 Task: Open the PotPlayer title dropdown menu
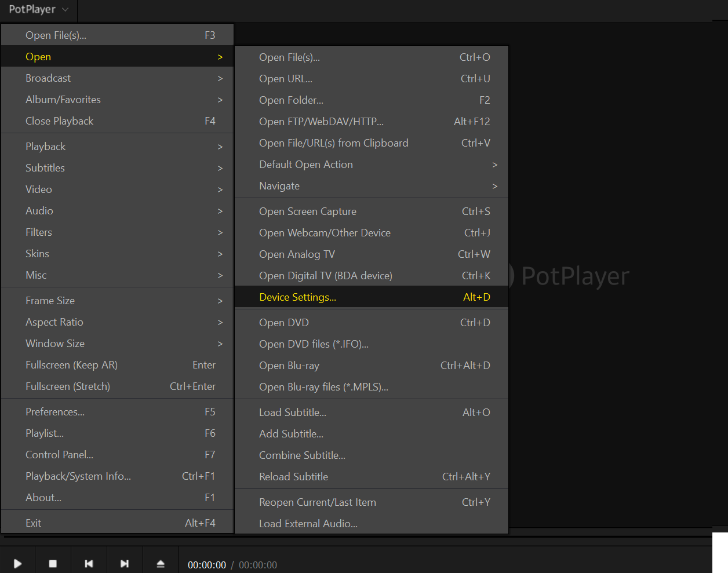point(38,10)
